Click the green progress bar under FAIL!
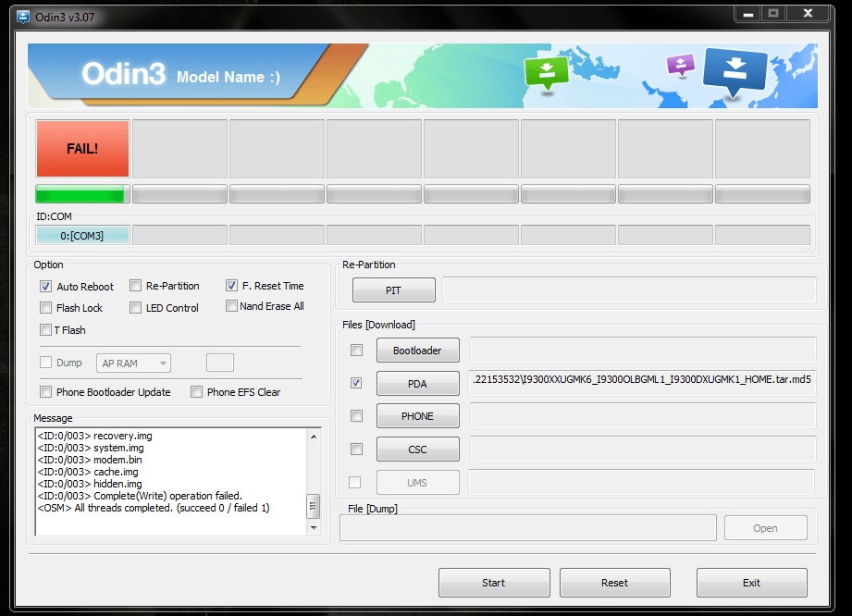Viewport: 852px width, 616px height. (82, 194)
